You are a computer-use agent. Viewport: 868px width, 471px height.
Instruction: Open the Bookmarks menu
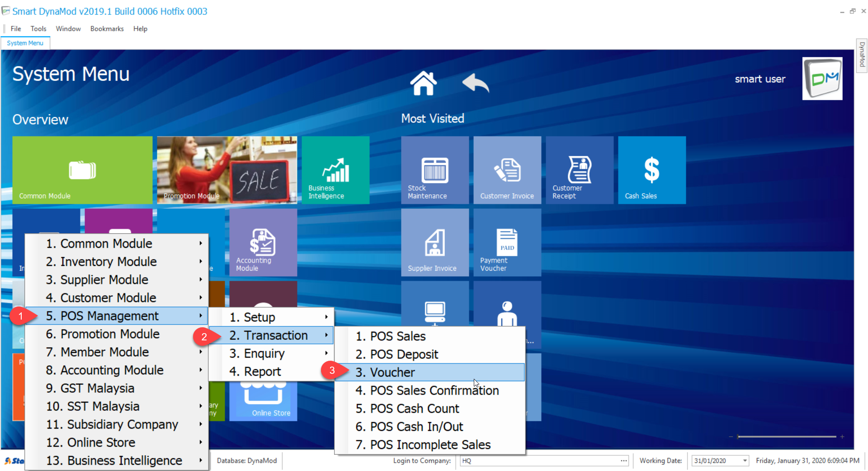107,28
